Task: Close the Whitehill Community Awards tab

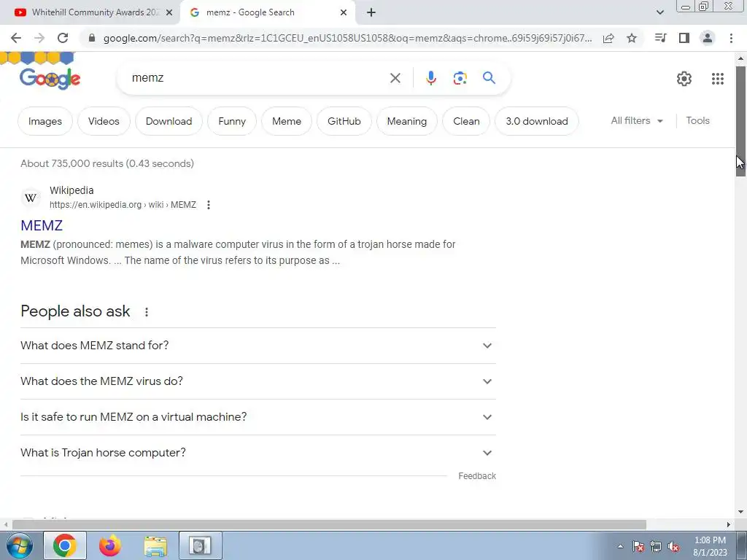Action: (x=169, y=12)
